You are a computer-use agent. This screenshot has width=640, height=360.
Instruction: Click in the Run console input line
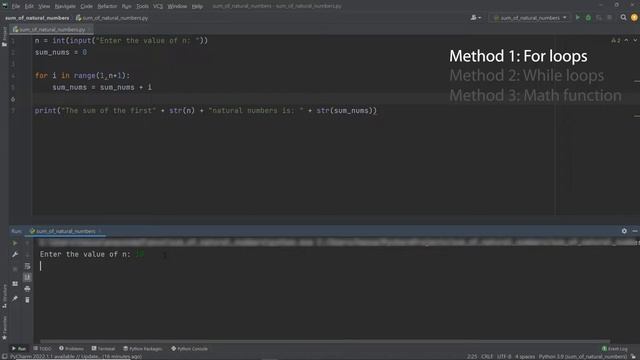[x=337, y=266]
